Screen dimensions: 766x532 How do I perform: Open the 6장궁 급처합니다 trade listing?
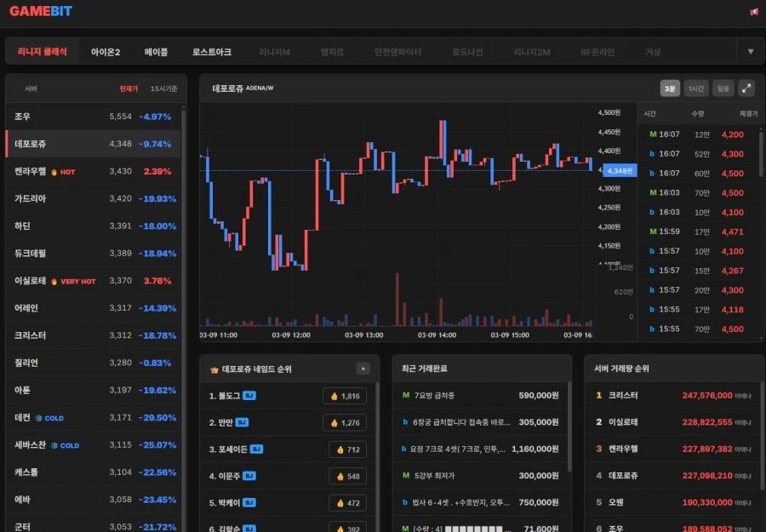point(480,422)
